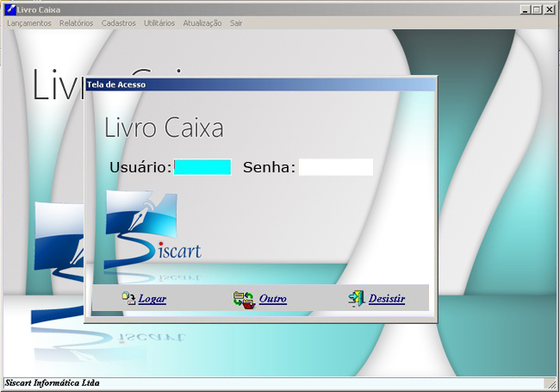Viewport: 560px width, 392px height.
Task: Click the window resize grip in status bar
Action: tap(550, 383)
